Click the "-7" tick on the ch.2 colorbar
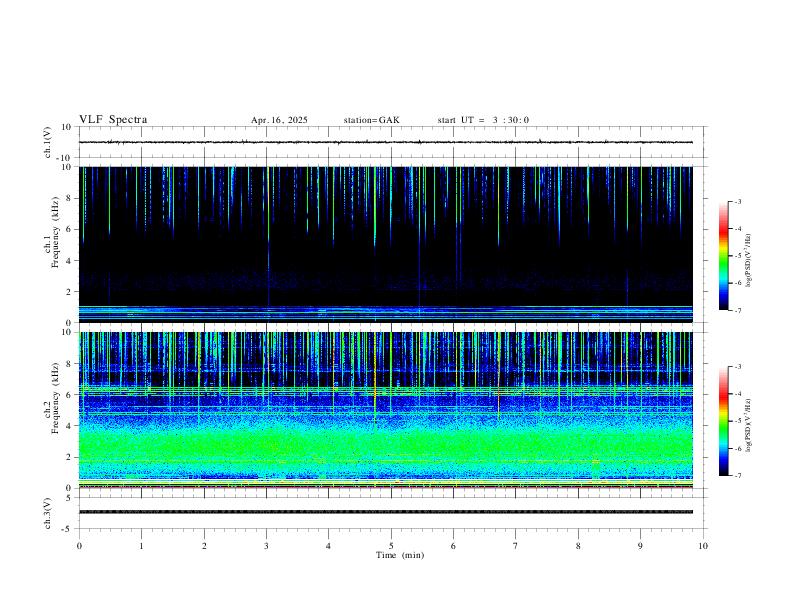The image size is (792, 612). [738, 475]
